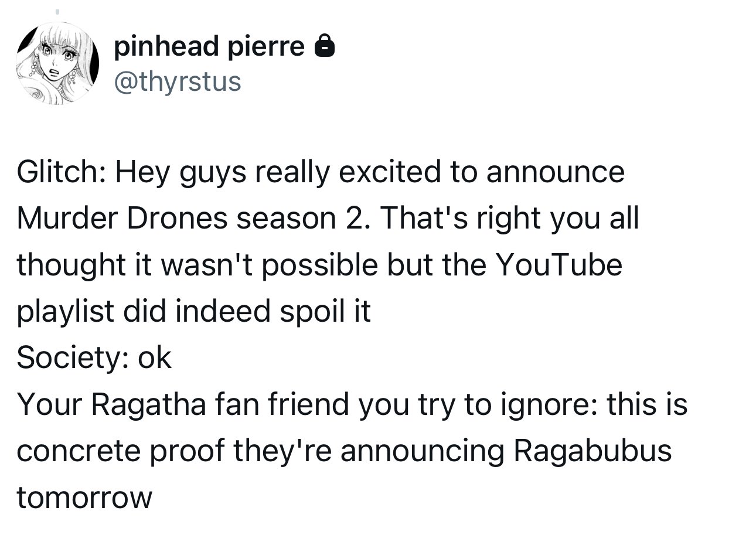Visit the @thyrstus handle
The height and width of the screenshot is (545, 756).
[178, 81]
